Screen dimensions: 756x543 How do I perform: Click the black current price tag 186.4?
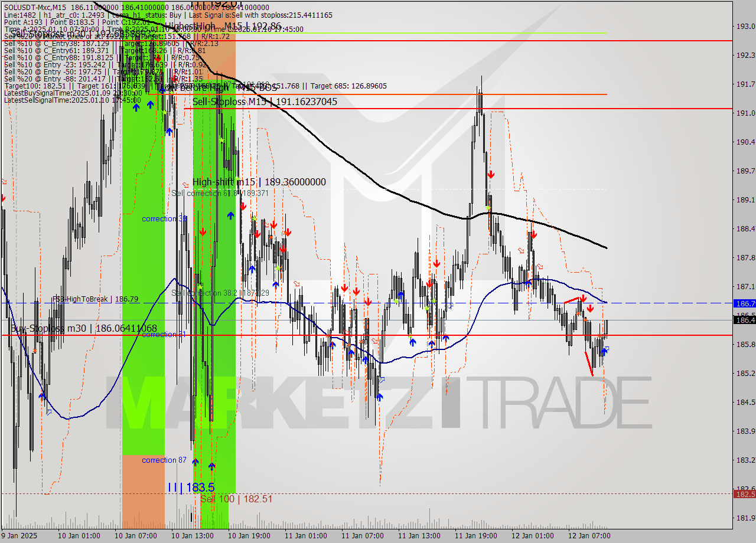[744, 320]
